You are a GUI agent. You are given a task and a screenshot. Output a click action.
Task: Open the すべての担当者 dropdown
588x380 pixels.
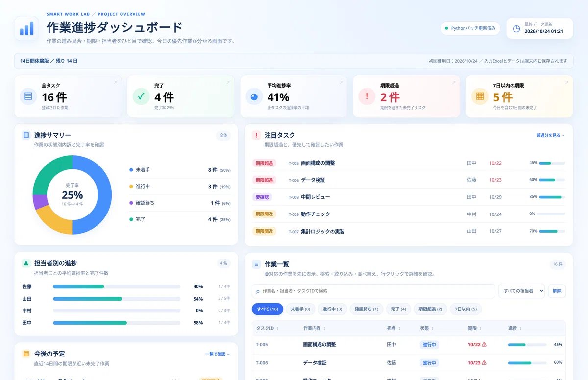(x=522, y=291)
